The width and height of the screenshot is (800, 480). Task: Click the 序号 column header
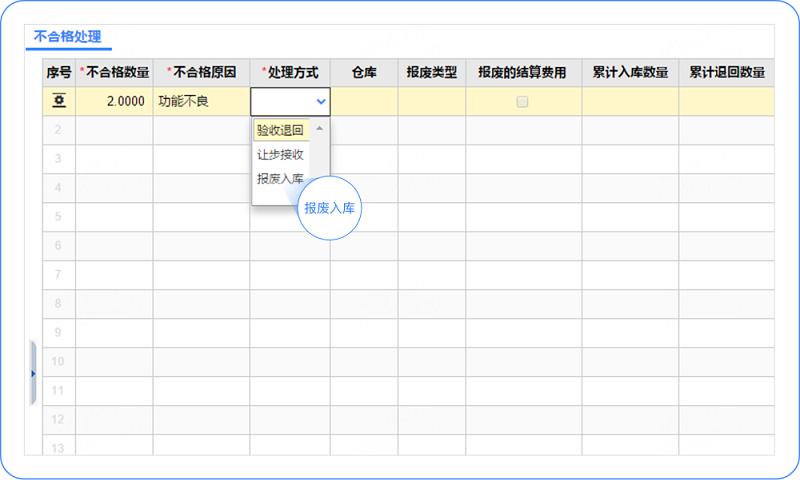[59, 72]
